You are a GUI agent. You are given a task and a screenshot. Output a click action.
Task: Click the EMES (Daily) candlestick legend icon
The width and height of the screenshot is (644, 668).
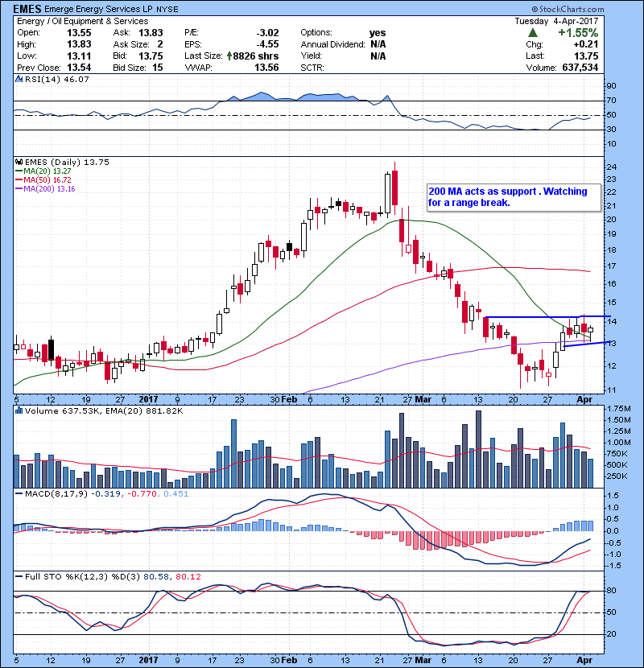click(19, 163)
